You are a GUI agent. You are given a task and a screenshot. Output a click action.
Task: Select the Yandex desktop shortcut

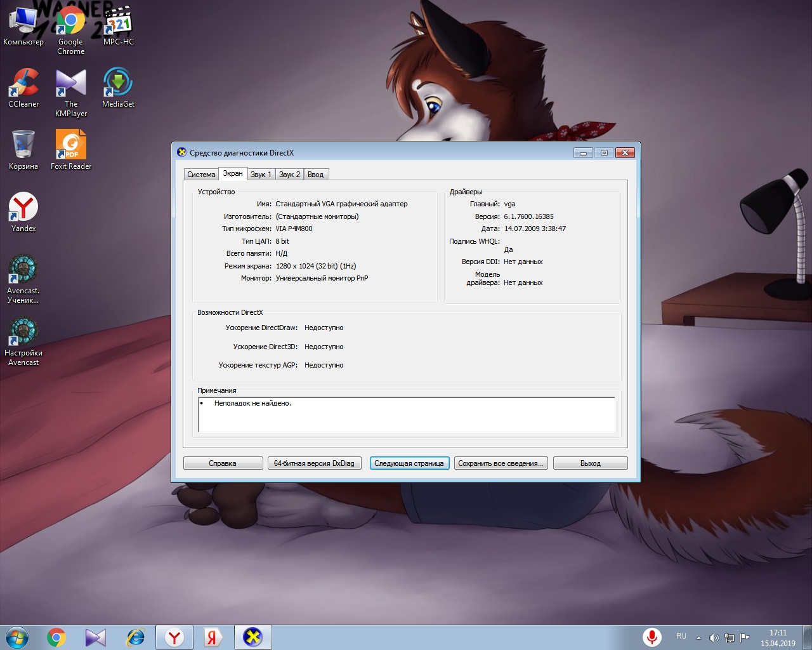[23, 213]
